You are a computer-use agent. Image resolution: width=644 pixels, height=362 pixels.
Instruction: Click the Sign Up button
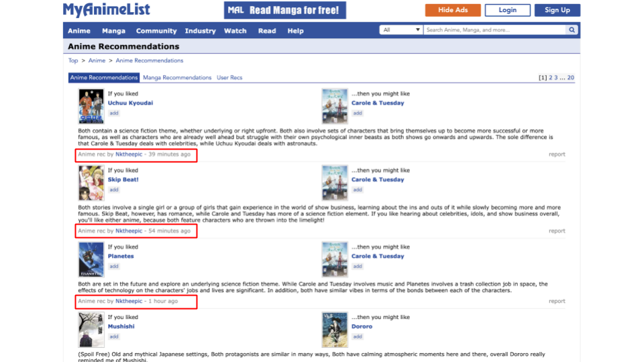pos(557,10)
